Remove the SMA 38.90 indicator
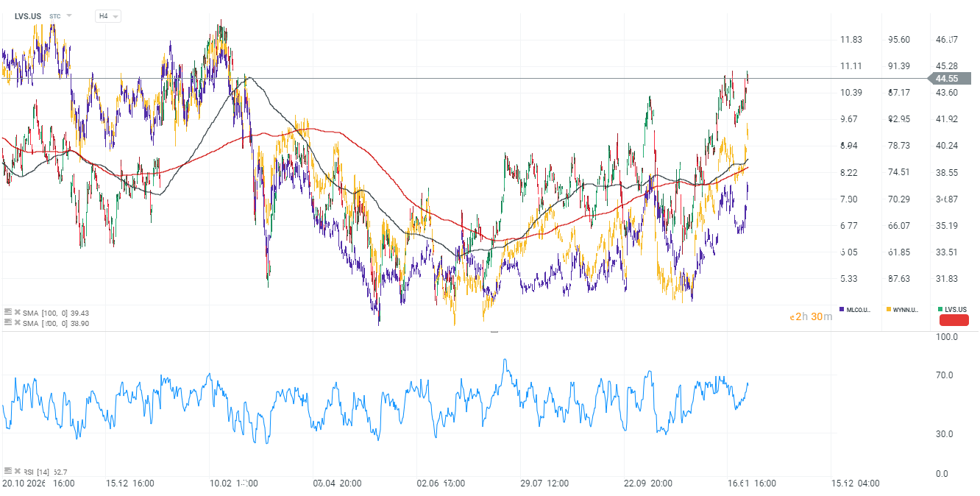Screen dimensions: 980x496 (16, 323)
